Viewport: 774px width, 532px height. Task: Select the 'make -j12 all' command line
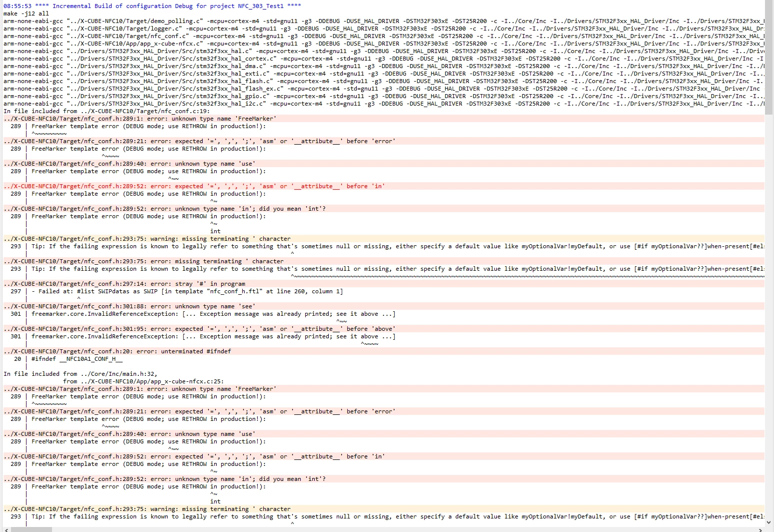click(x=26, y=14)
